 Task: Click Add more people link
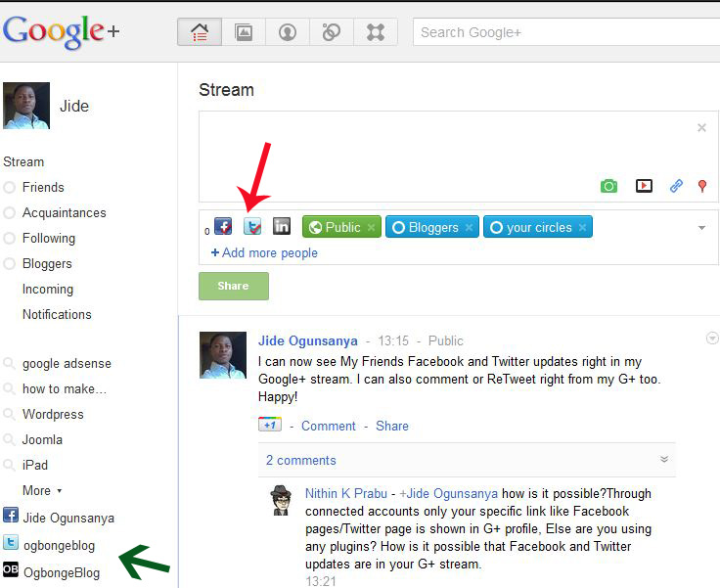[264, 252]
